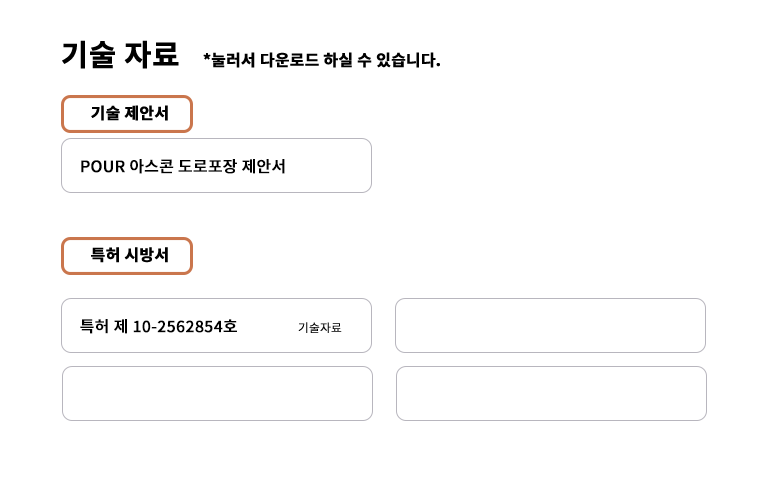Click the asterisk before the download note
The image size is (768, 502).
click(x=207, y=59)
